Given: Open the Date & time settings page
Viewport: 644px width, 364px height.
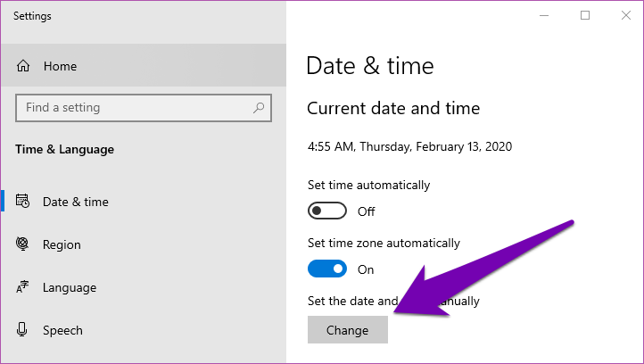Looking at the screenshot, I should click(76, 202).
